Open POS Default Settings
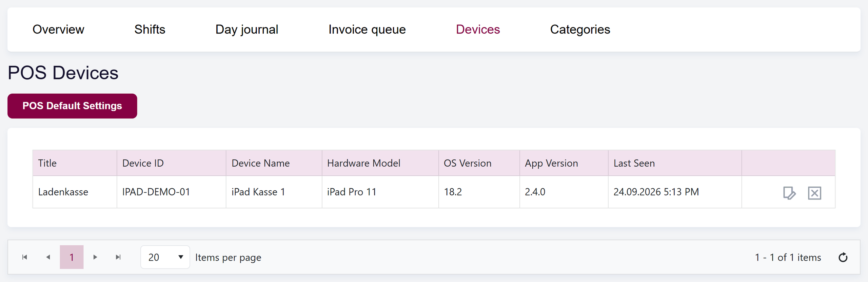868x282 pixels. [72, 106]
